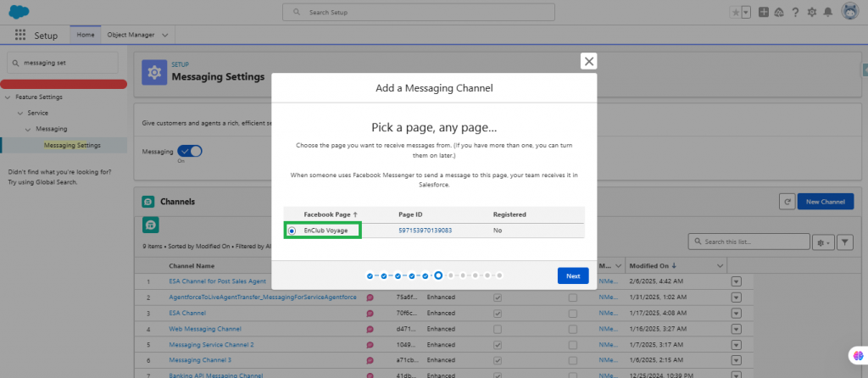The width and height of the screenshot is (868, 378).
Task: Click the Next button in dialog
Action: pyautogui.click(x=573, y=275)
